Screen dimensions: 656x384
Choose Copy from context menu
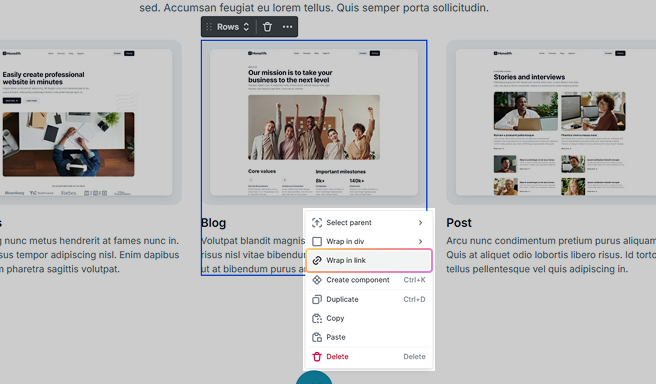click(x=369, y=318)
